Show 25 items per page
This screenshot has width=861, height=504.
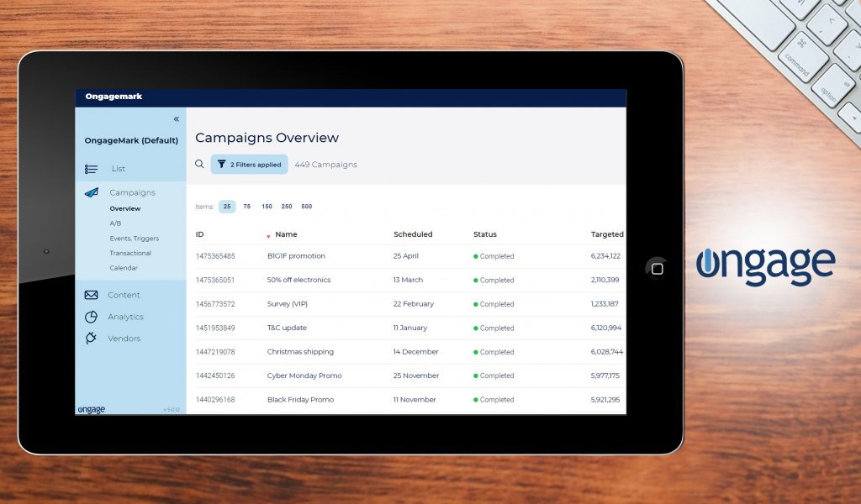227,207
